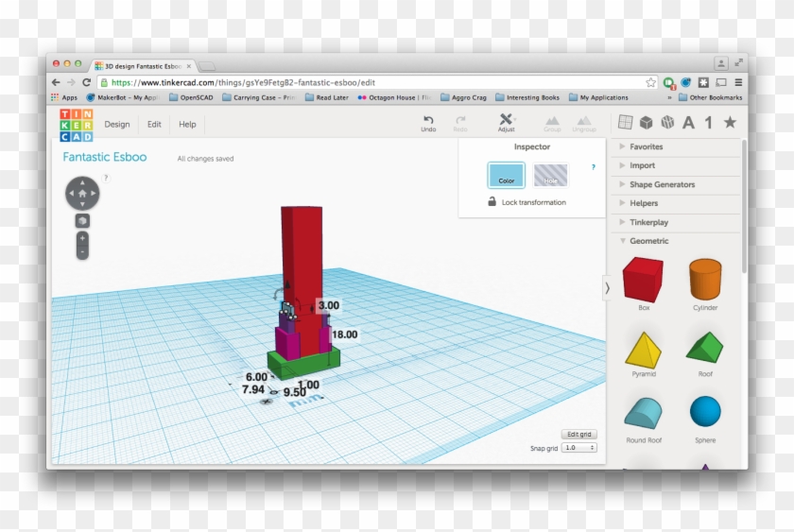Open the Adjust tool
The image size is (794, 532).
506,122
